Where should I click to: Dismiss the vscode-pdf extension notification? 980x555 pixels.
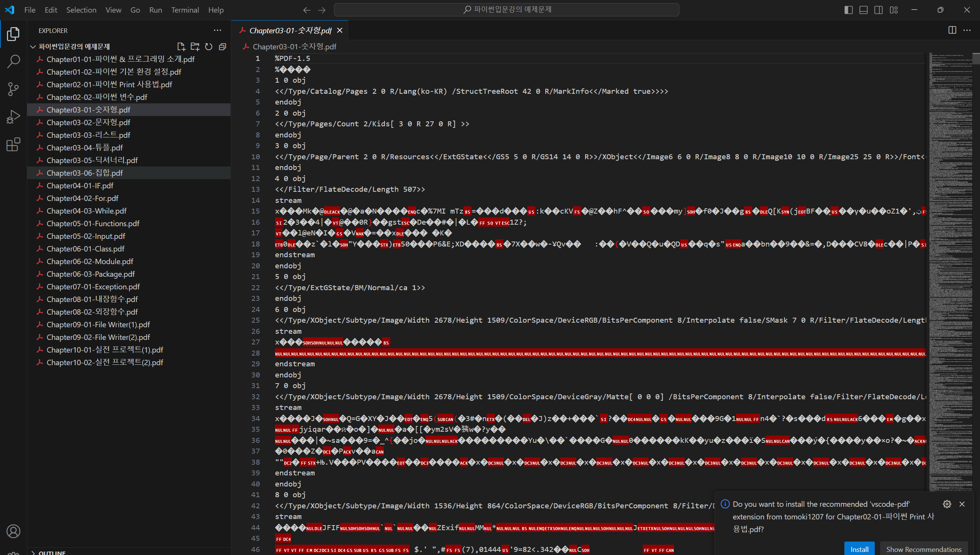(x=962, y=504)
